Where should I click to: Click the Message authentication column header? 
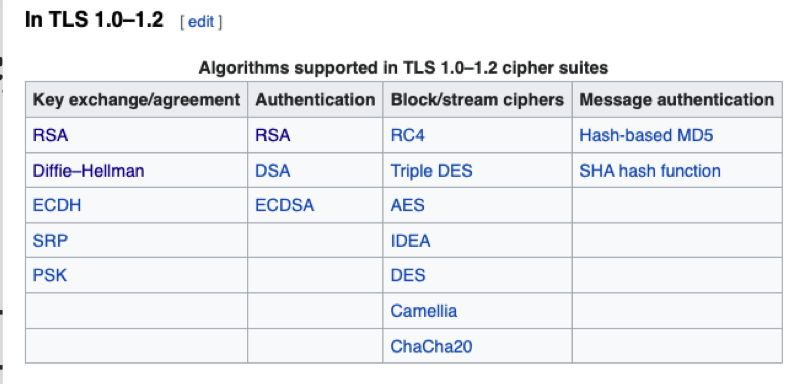point(677,100)
